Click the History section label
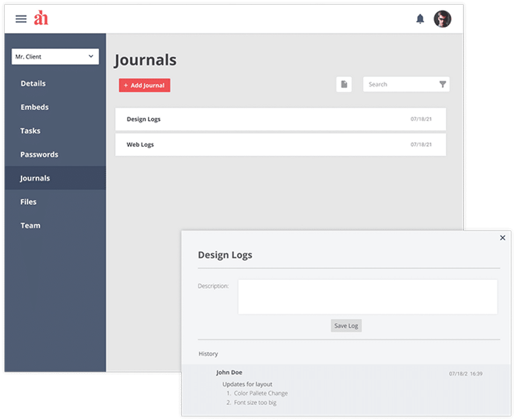This screenshot has height=420, width=515. [208, 353]
